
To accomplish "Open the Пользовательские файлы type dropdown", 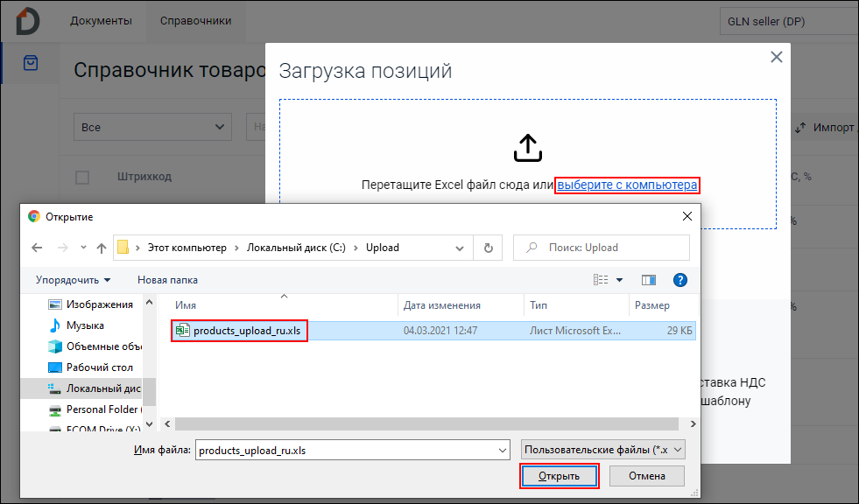I will 602,450.
